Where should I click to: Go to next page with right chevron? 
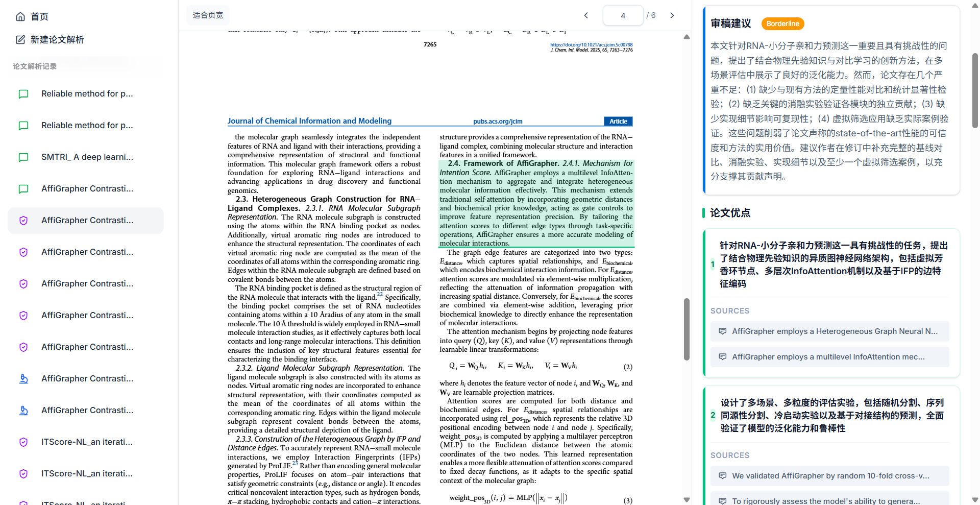coord(672,15)
